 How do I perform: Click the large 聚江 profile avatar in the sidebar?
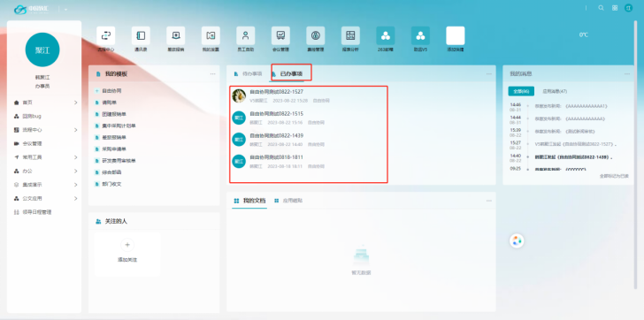click(x=42, y=50)
